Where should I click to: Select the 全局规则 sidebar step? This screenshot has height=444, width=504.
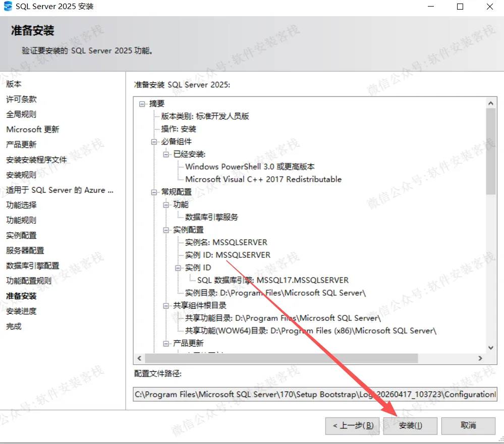click(21, 114)
